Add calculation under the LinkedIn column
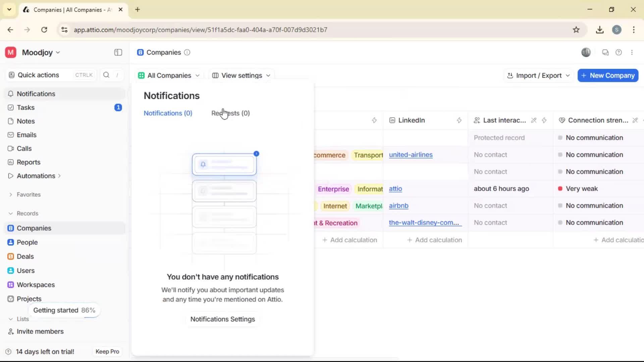644x362 pixels. point(434,240)
